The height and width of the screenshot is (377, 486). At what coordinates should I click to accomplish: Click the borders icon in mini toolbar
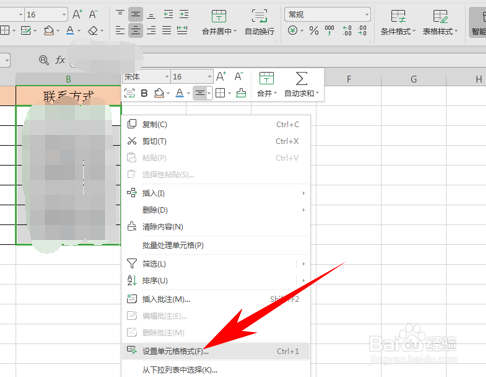[220, 93]
